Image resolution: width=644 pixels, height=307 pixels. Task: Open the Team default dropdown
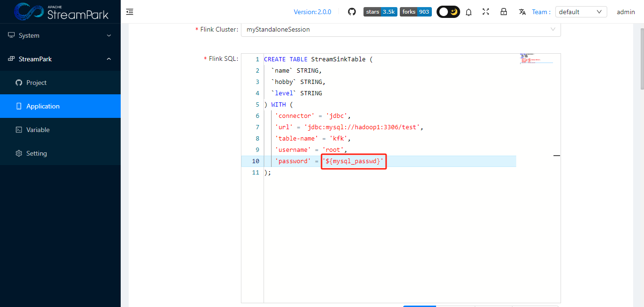(581, 12)
